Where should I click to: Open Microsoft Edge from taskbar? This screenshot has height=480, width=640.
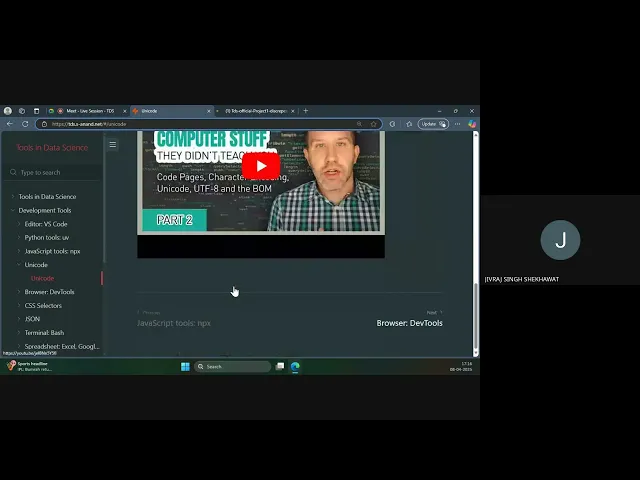coord(295,367)
